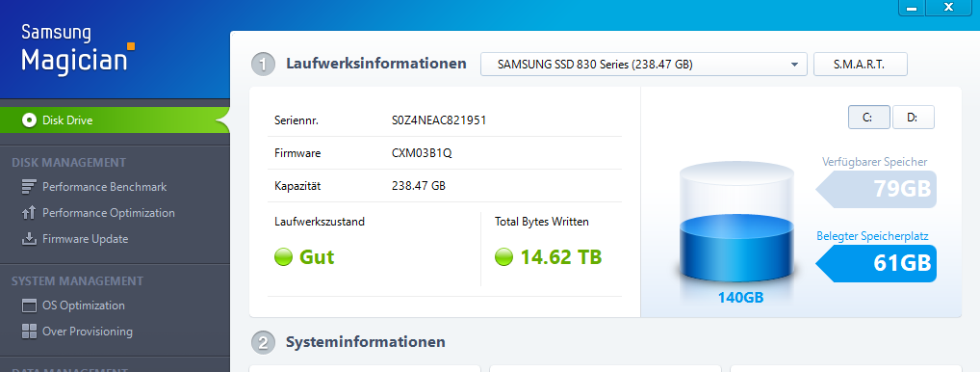Click the Performance Benchmark bars icon
980x372 pixels.
[x=29, y=187]
